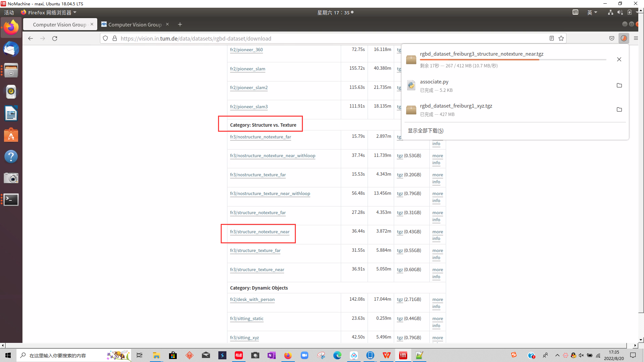Viewport: 644px width, 362px height.
Task: Click the Save to Pocket icon
Action: pos(612,39)
